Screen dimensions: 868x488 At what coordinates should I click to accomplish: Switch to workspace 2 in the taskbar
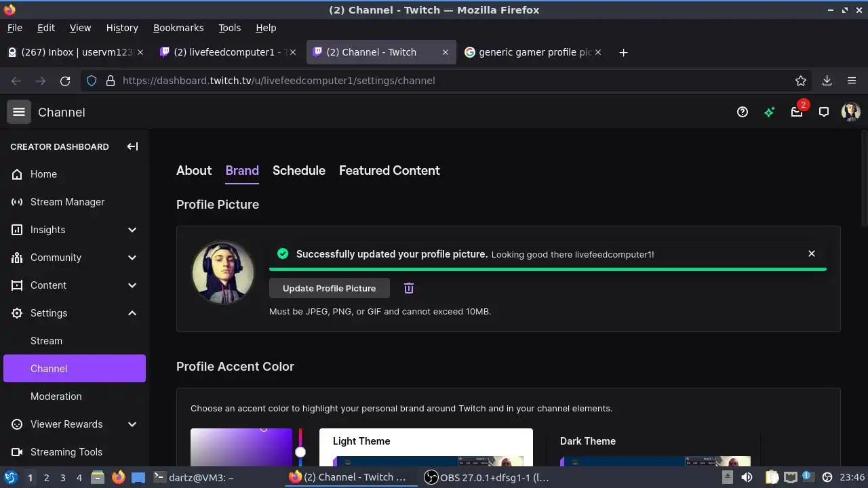coord(46,477)
